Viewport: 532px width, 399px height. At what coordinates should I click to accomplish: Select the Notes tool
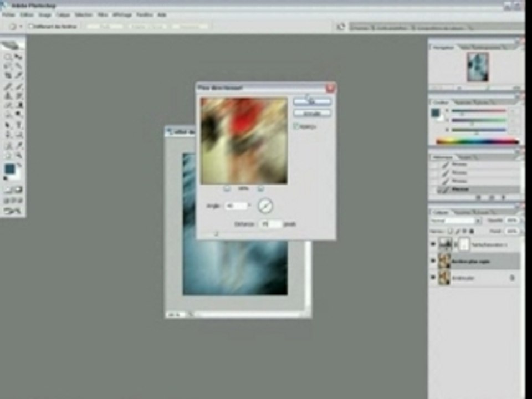pyautogui.click(x=8, y=146)
